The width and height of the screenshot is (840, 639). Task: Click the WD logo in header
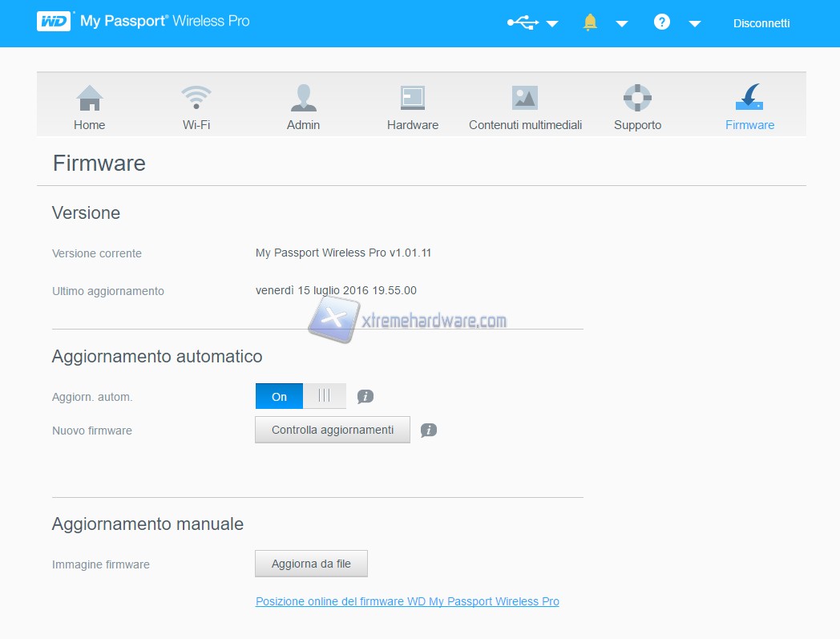click(x=55, y=22)
